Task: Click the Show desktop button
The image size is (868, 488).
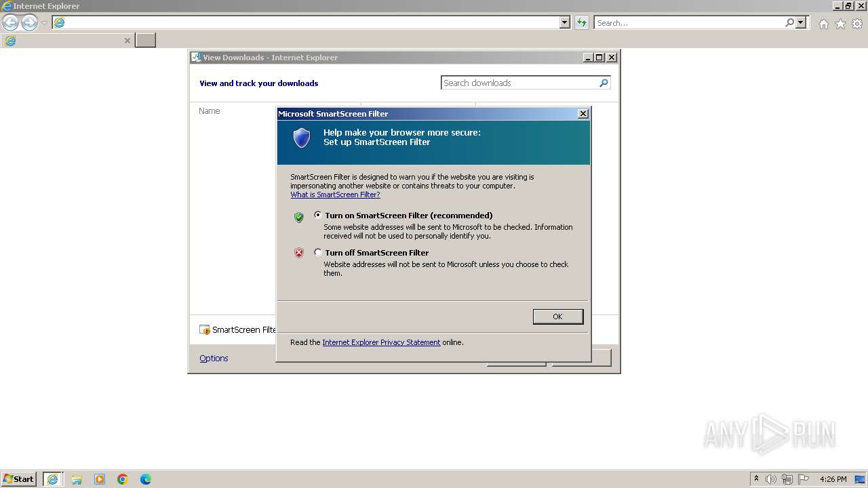Action: pyautogui.click(x=861, y=479)
